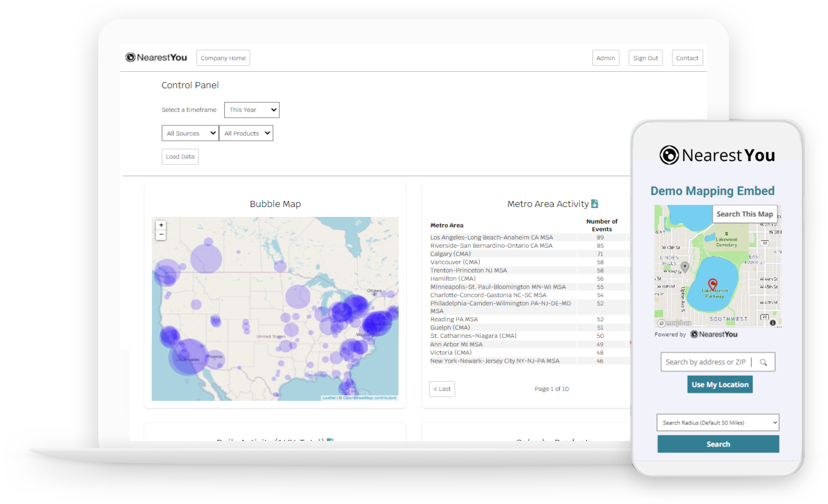The image size is (828, 504).
Task: Click the Number of Events column header
Action: point(602,225)
